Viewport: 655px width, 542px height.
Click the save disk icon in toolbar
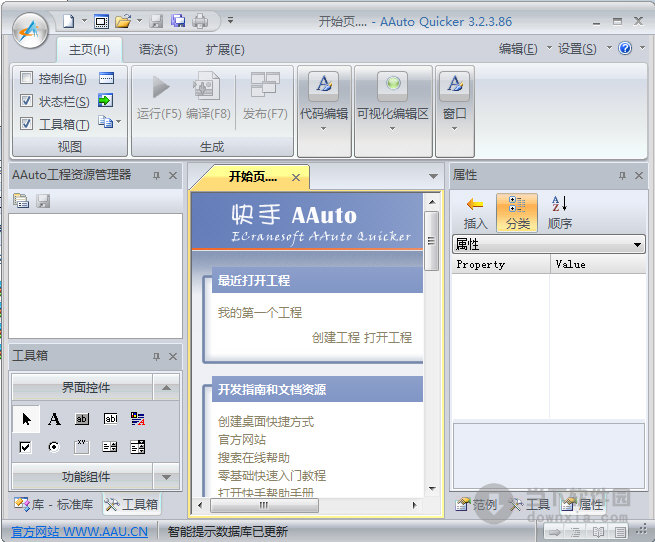coord(156,21)
